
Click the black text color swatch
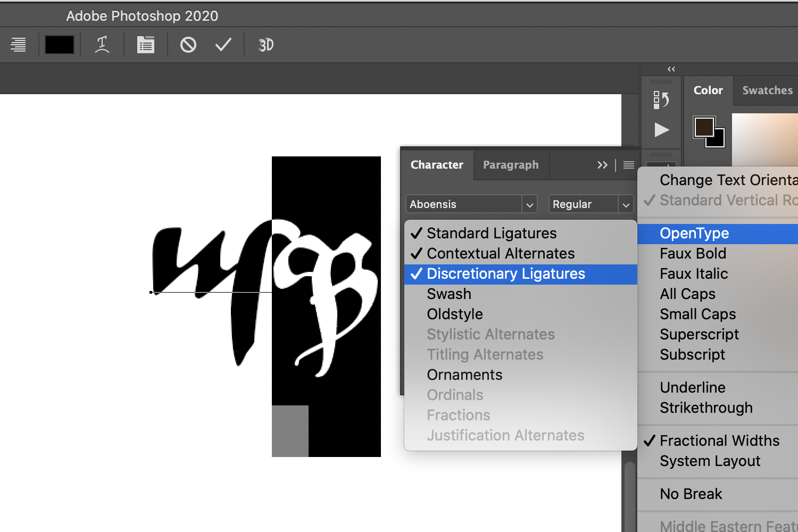click(x=60, y=45)
